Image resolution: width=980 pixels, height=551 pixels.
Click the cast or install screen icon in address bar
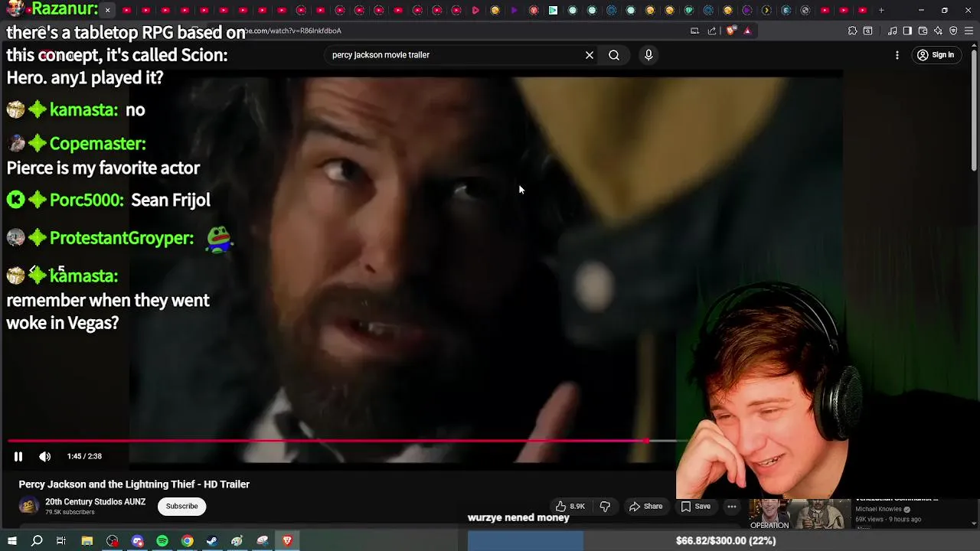(694, 31)
